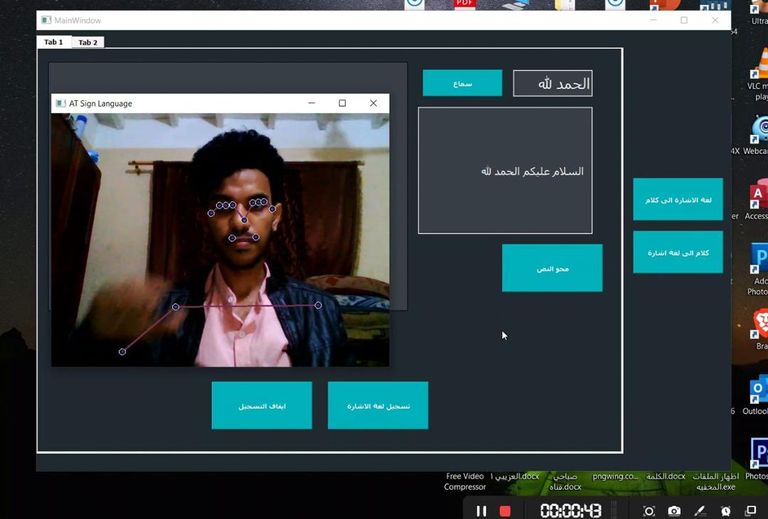Select the الكلمة.docx desktop file
The width and height of the screenshot is (768, 519).
click(666, 476)
